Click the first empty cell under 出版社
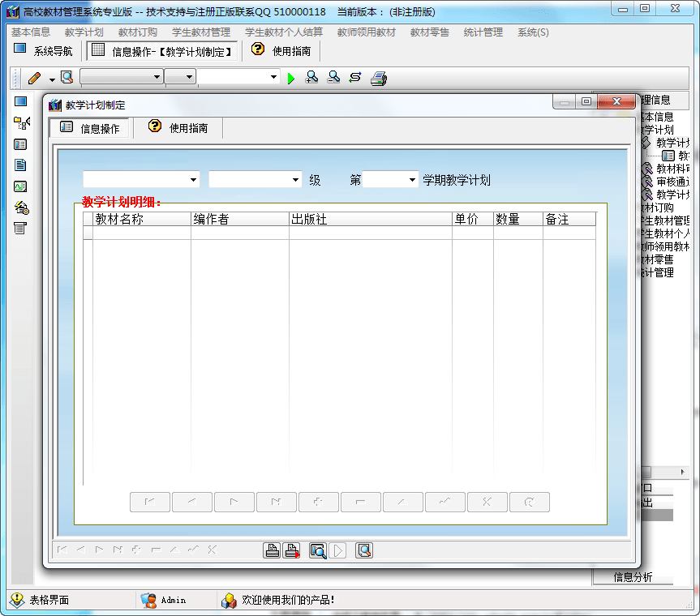Viewport: 700px width, 616px height. tap(370, 233)
